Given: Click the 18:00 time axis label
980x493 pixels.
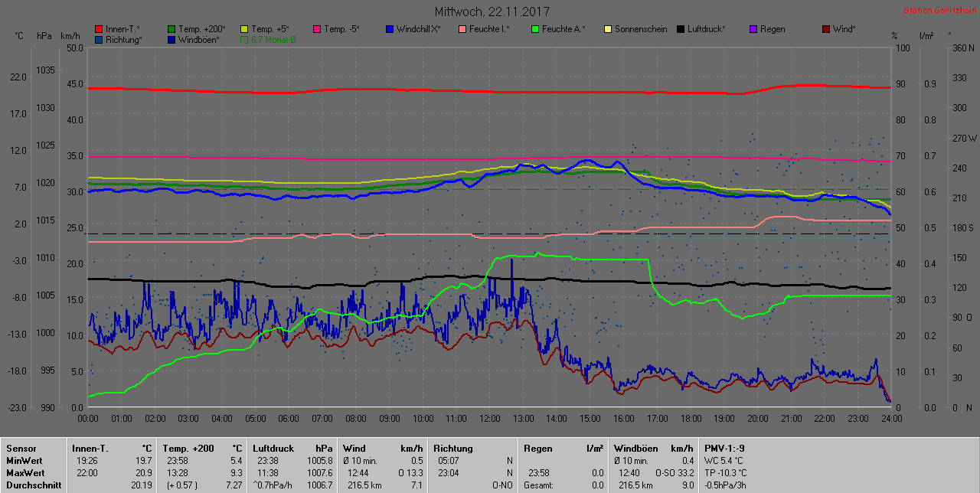Looking at the screenshot, I should coord(691,419).
